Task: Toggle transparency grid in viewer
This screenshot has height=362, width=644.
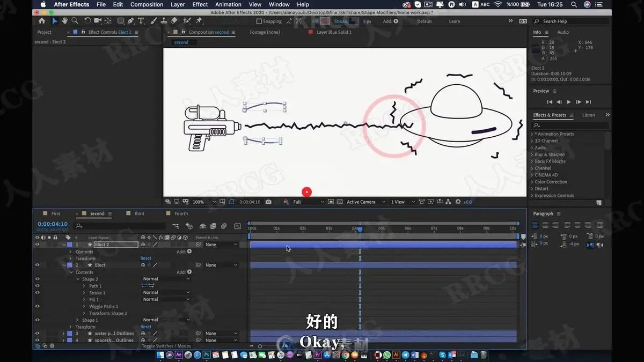Action: 340,202
